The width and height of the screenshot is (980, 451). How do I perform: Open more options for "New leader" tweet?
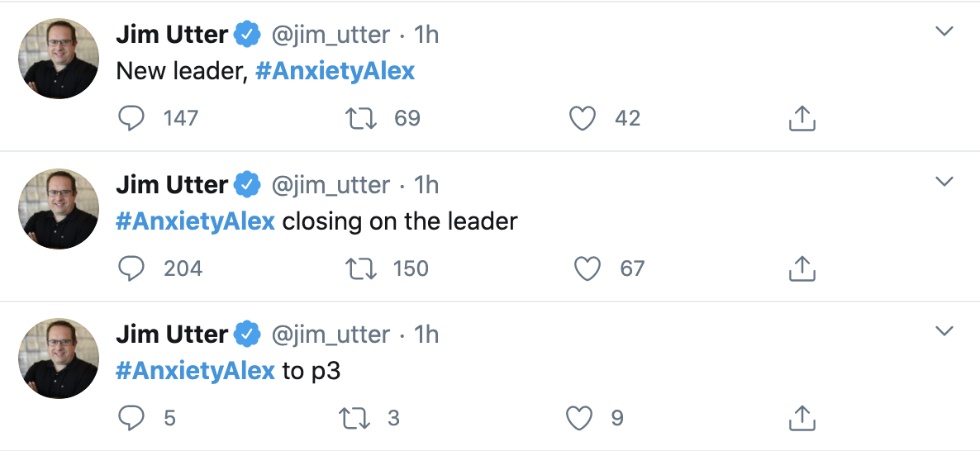click(x=944, y=32)
